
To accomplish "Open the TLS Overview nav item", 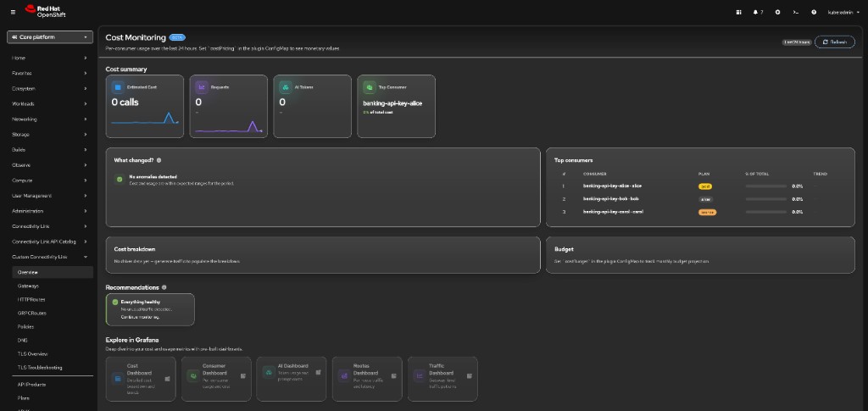I will pos(53,353).
